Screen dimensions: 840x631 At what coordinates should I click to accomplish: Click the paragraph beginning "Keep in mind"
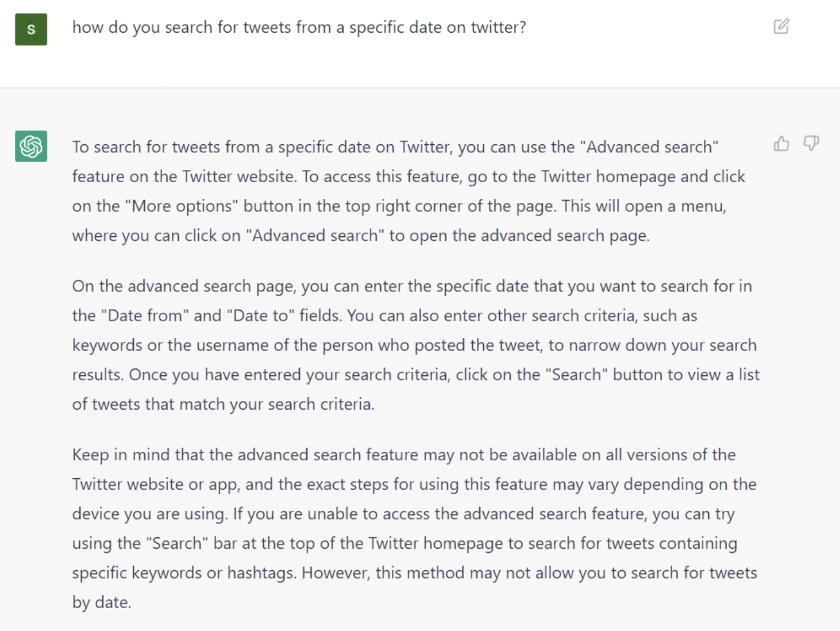coord(414,528)
